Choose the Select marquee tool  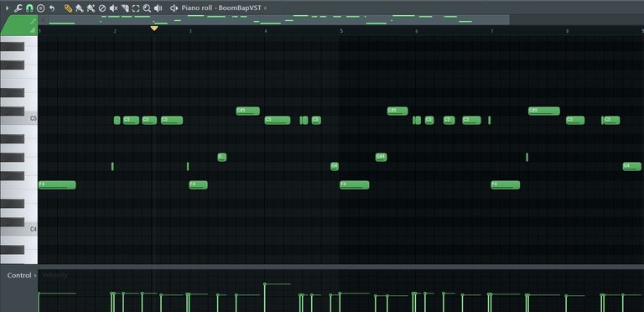coord(136,8)
